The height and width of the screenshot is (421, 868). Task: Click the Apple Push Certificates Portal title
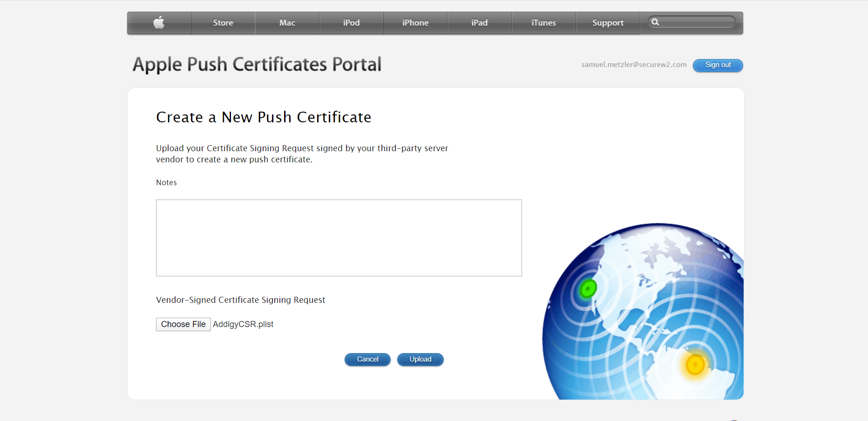coord(257,64)
